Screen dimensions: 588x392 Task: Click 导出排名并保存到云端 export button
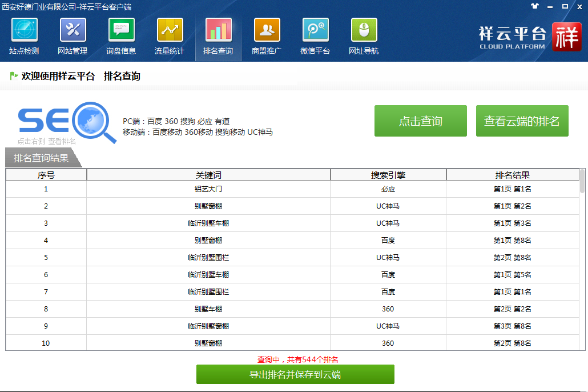point(295,375)
